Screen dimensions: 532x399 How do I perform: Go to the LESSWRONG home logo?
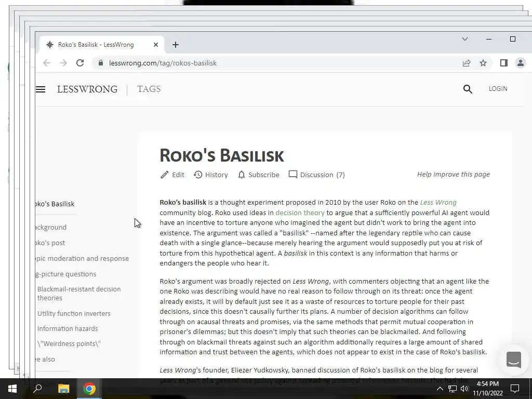(x=87, y=89)
